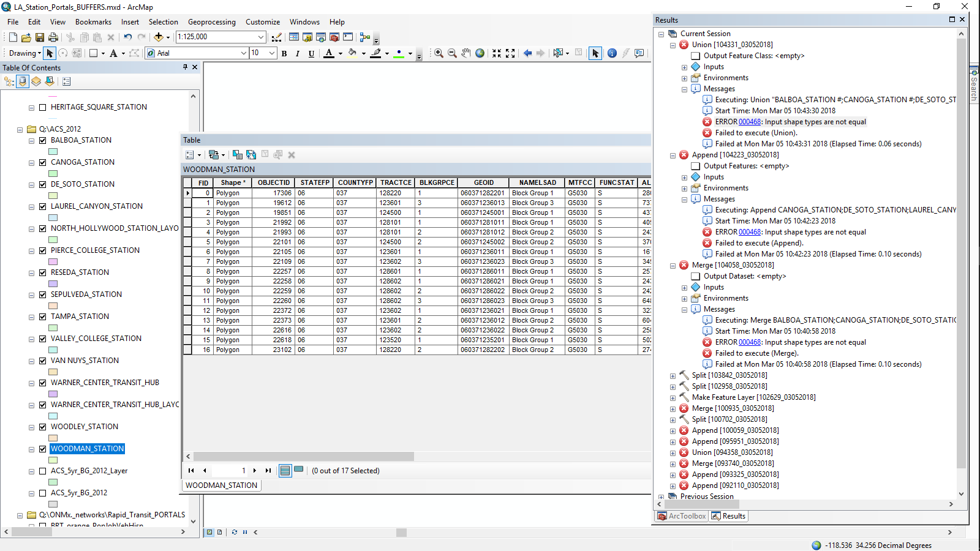Screen dimensions: 980x551
Task: Show the ACS_5yr_BG_2012_Layer layer
Action: [x=43, y=471]
